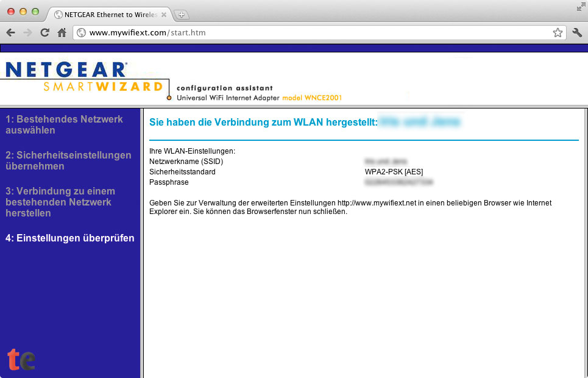Click the 'te' logo in the sidebar
Image resolution: width=588 pixels, height=378 pixels.
click(x=21, y=359)
